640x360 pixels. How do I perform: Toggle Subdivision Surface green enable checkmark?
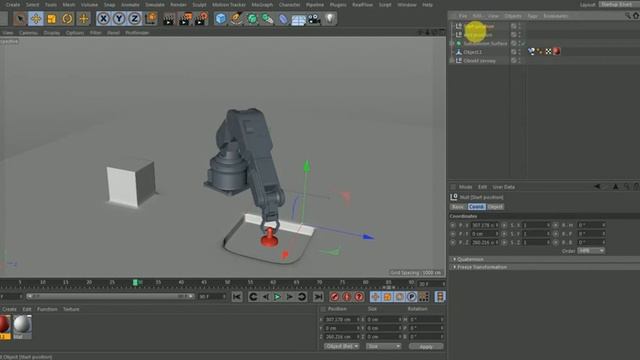coord(523,43)
